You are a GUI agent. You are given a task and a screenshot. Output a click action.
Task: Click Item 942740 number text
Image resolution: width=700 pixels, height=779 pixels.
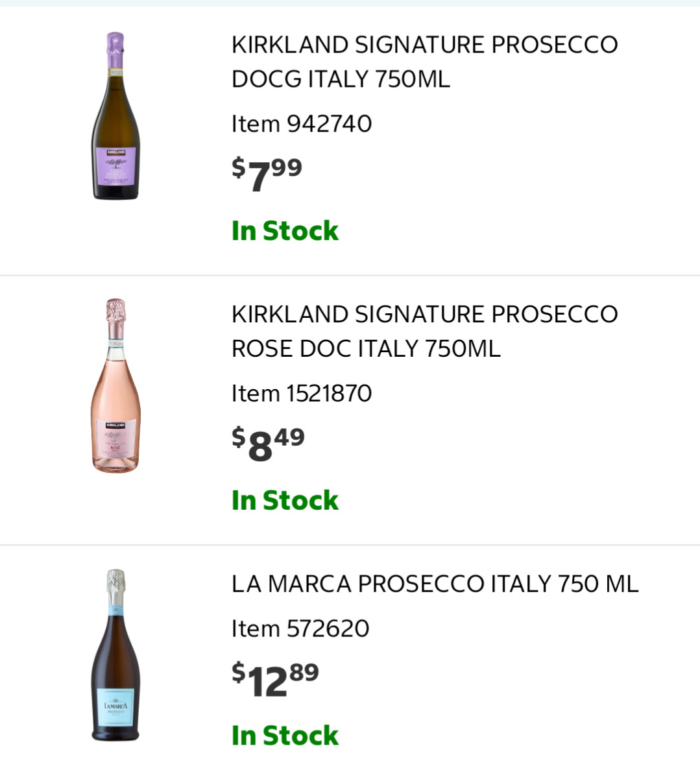pos(302,124)
